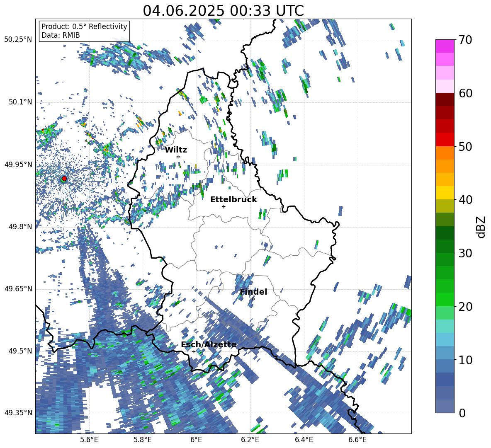The image size is (491, 448).
Task: Click the 6.6°E longitude label
Action: [357, 440]
